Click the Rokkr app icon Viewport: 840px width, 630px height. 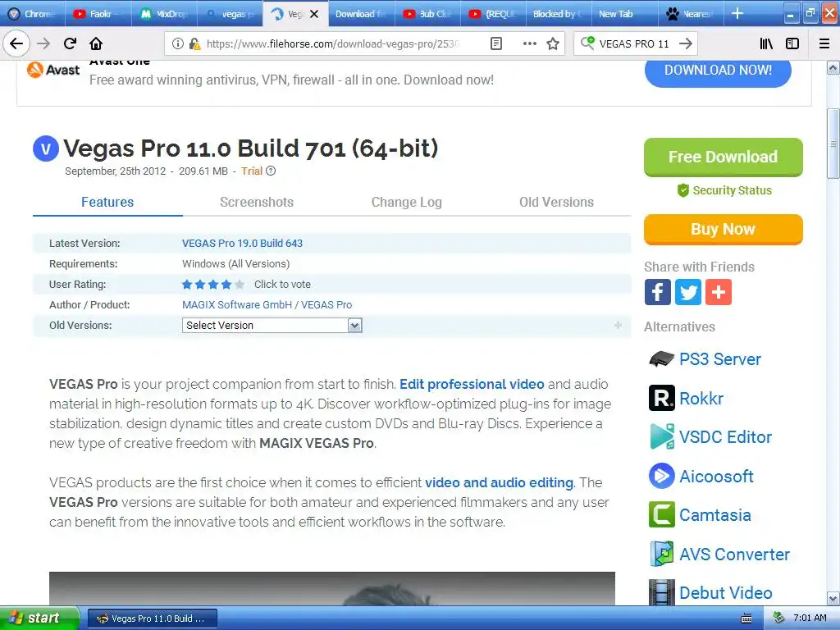point(662,398)
